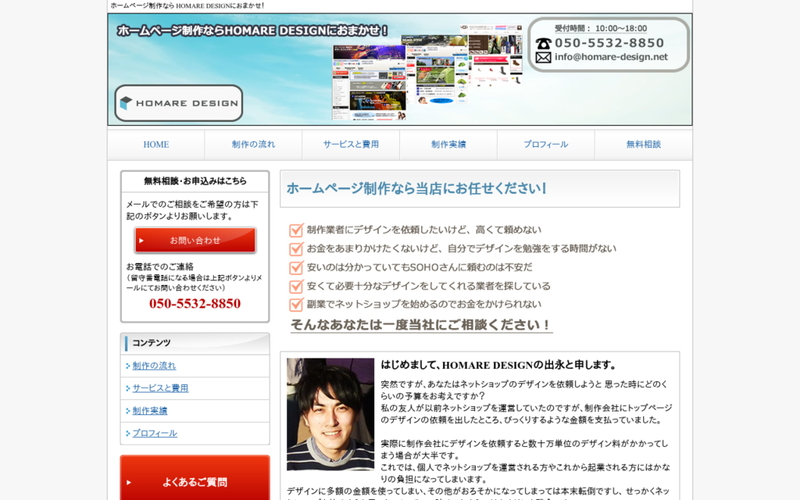This screenshot has width=800, height=500.
Task: Click the profile photo of the smiling man
Action: click(330, 414)
